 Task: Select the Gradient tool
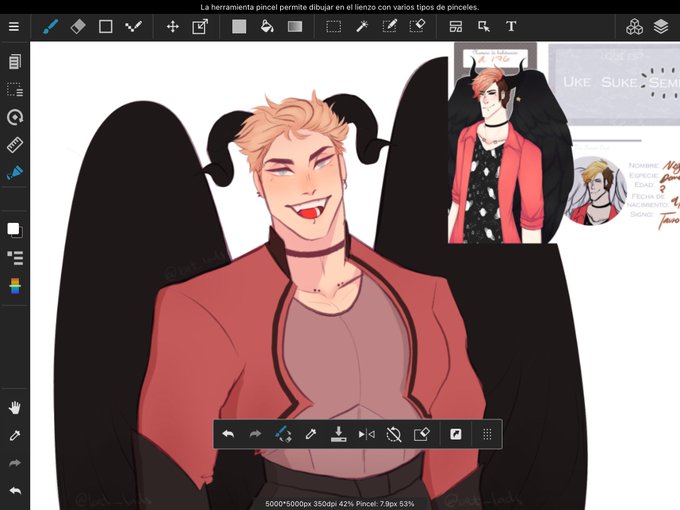[x=295, y=26]
